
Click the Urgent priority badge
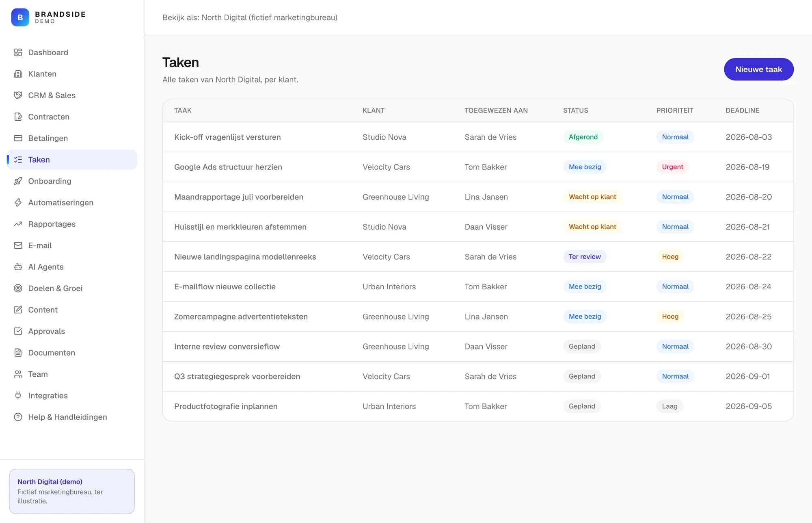[x=672, y=167]
